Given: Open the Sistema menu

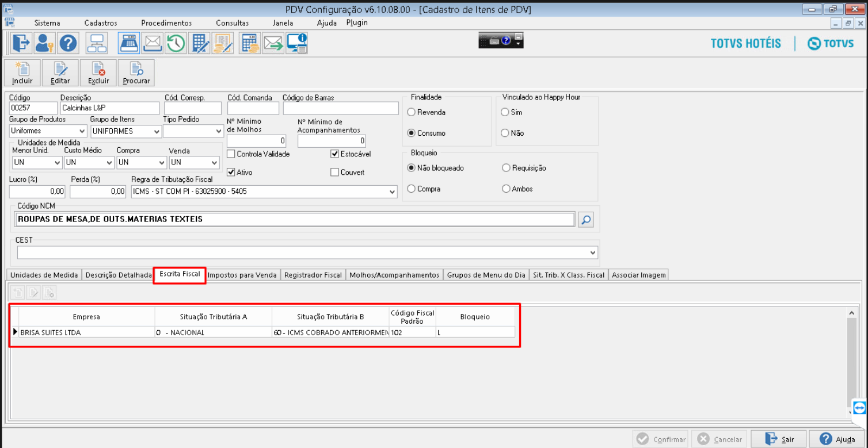Looking at the screenshot, I should click(x=47, y=23).
